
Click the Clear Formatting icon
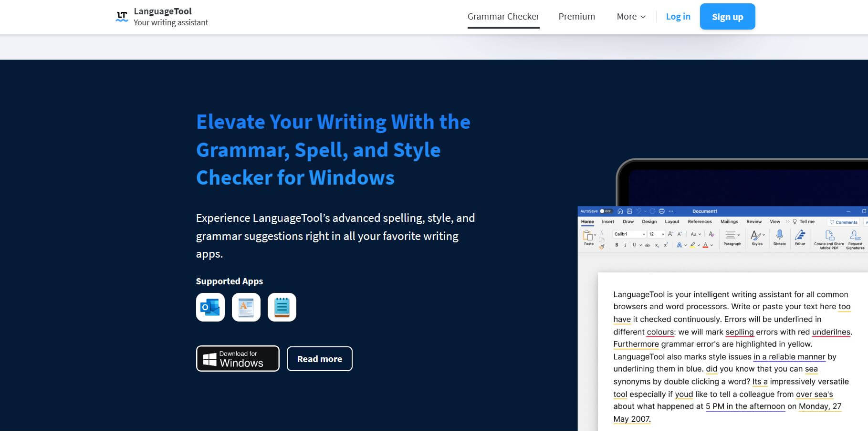pyautogui.click(x=711, y=234)
